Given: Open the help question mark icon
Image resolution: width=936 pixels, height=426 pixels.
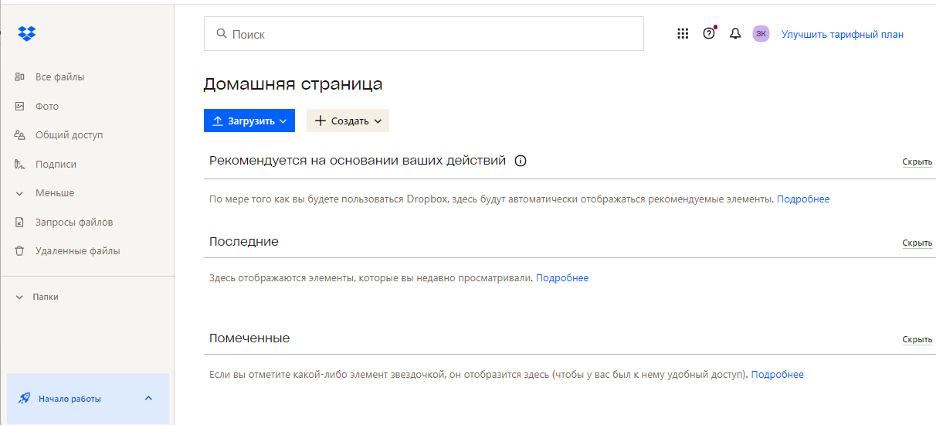Looking at the screenshot, I should tap(709, 34).
